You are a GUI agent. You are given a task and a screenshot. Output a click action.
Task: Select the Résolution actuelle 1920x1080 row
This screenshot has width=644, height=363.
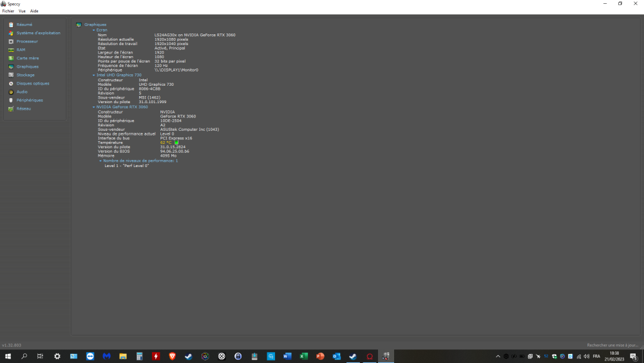[143, 39]
